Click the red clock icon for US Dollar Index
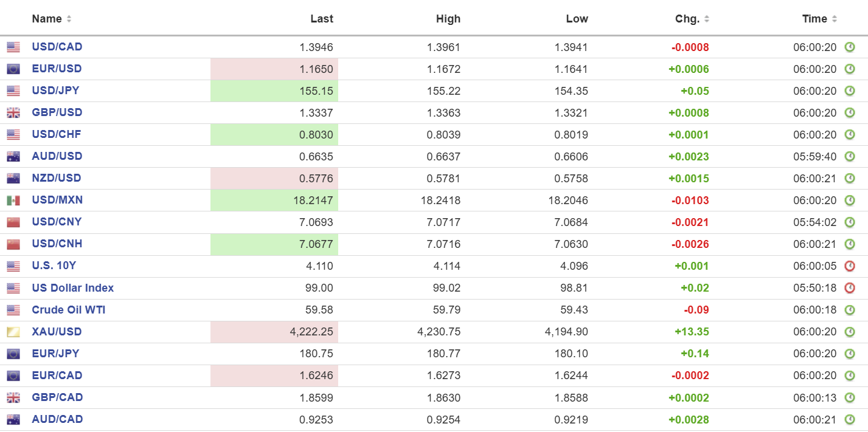Screen dimensions: 868x432 (850, 288)
